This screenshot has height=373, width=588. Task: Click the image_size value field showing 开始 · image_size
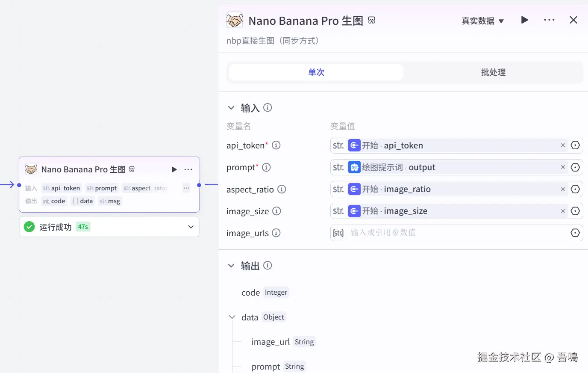point(457,211)
